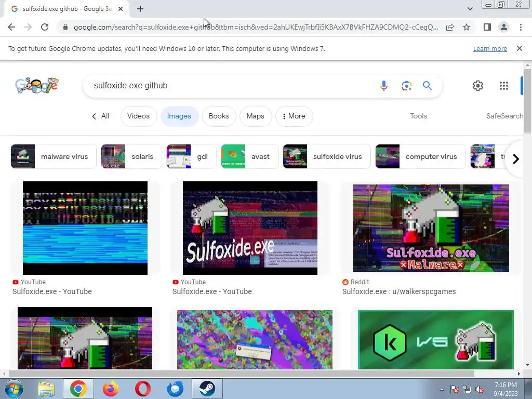The height and width of the screenshot is (399, 532).
Task: Open the Action Center flag icon
Action: click(454, 390)
